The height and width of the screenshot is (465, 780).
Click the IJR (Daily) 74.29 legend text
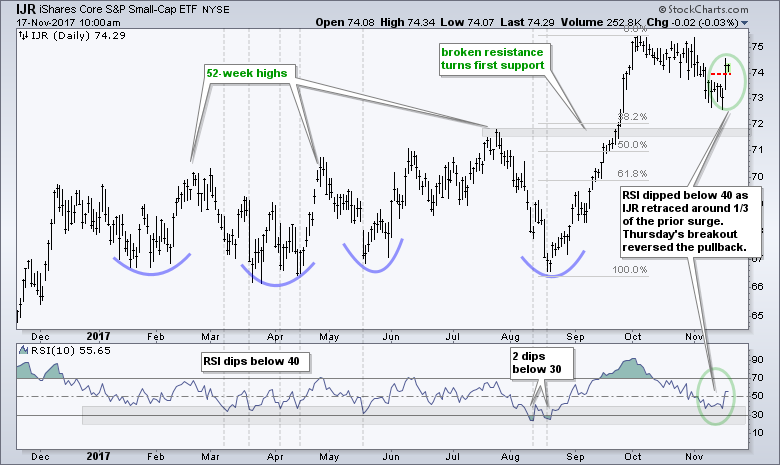tap(78, 35)
